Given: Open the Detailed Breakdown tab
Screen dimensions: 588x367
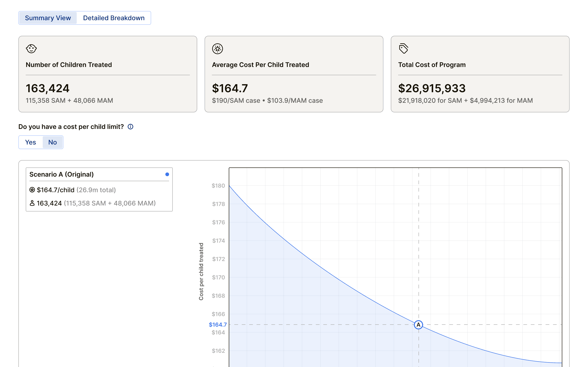Looking at the screenshot, I should [114, 18].
